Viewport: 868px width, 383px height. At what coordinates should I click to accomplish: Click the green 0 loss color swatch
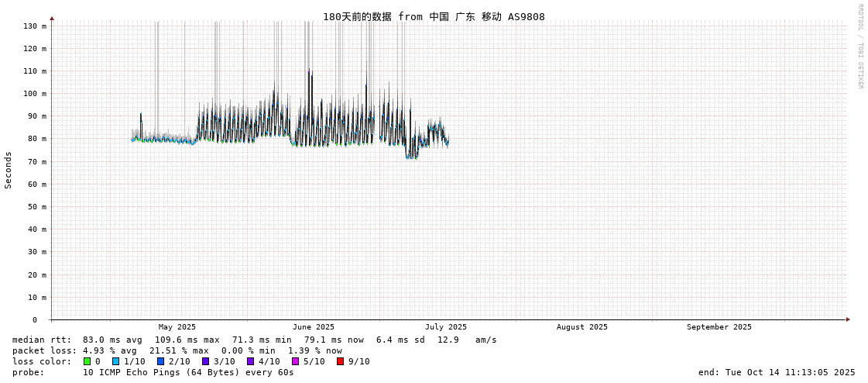click(87, 361)
